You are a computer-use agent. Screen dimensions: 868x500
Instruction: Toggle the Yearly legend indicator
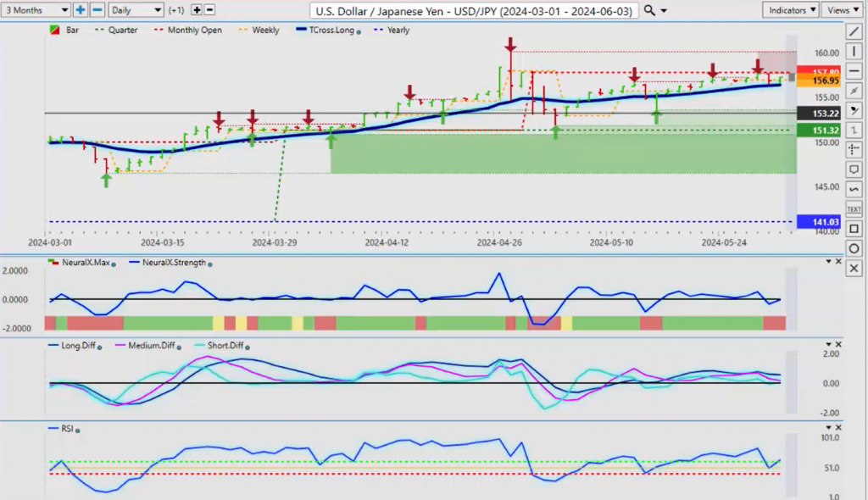pyautogui.click(x=391, y=30)
